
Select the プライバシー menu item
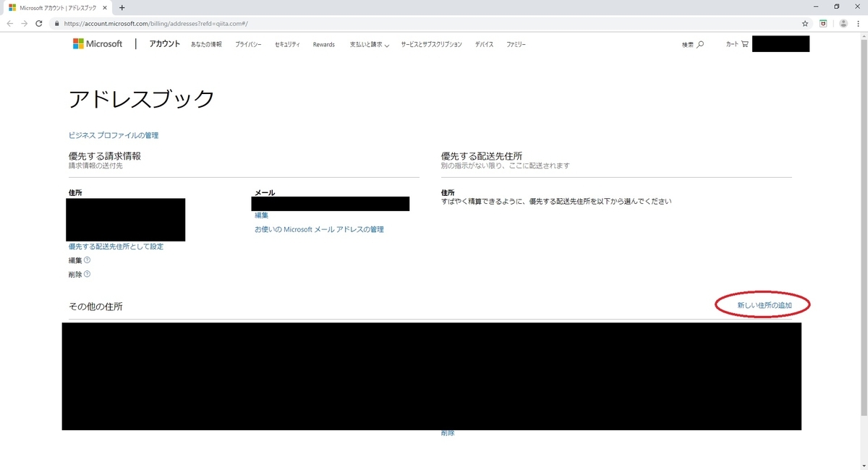249,43
